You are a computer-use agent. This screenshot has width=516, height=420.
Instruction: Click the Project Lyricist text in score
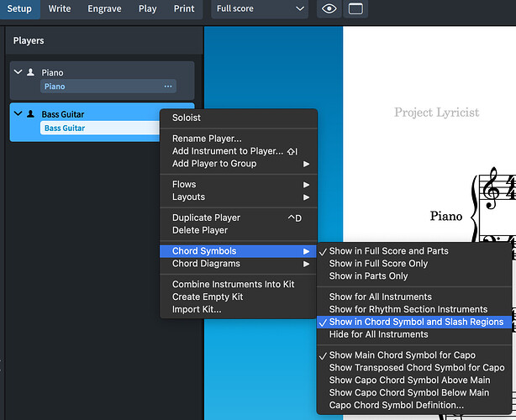tap(437, 113)
